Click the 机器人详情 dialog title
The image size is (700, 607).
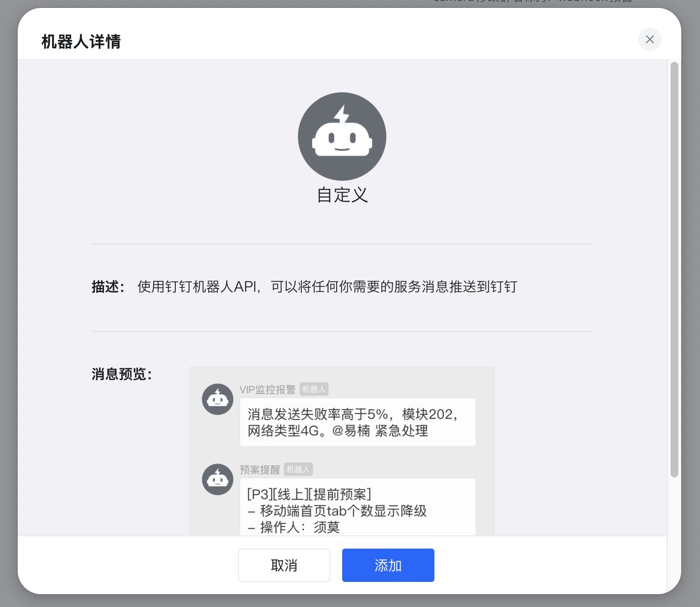80,41
